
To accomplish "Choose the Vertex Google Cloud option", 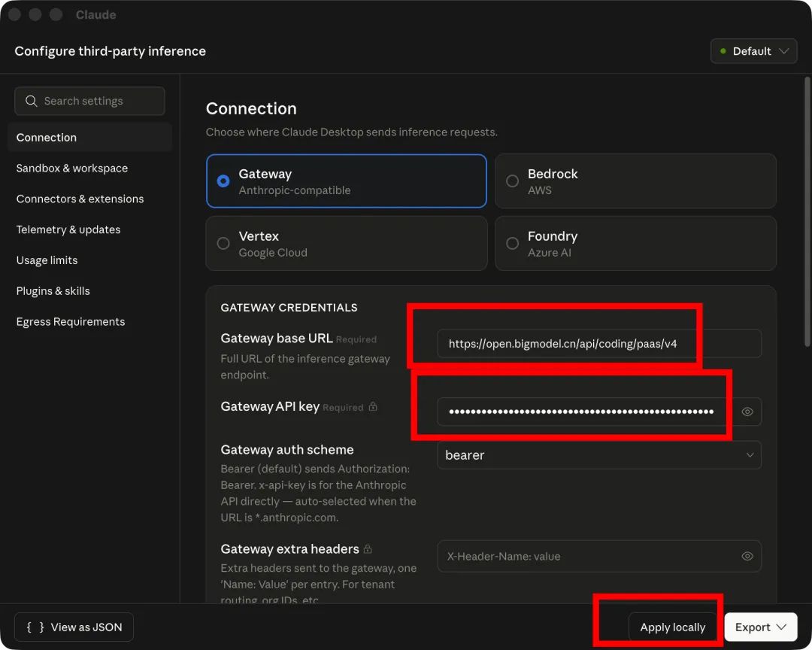I will 223,244.
